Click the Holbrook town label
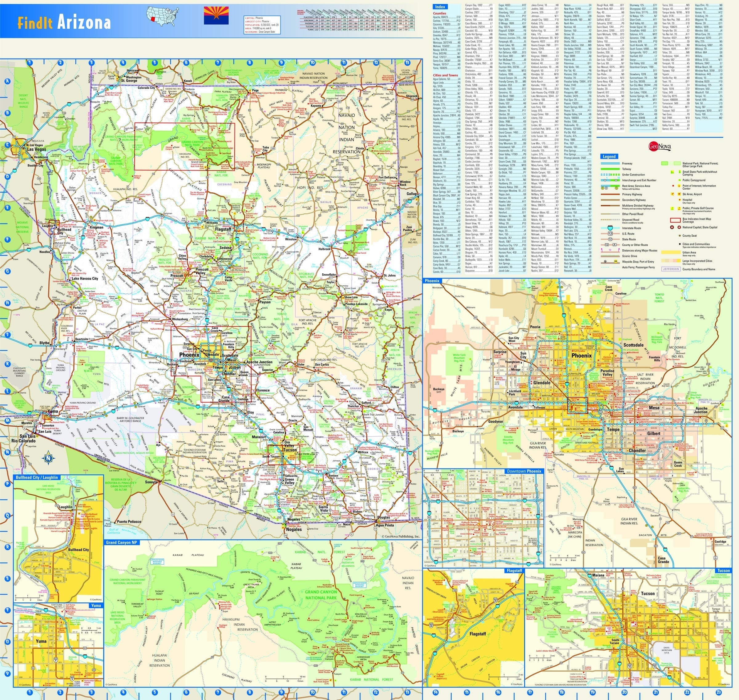 click(x=325, y=248)
